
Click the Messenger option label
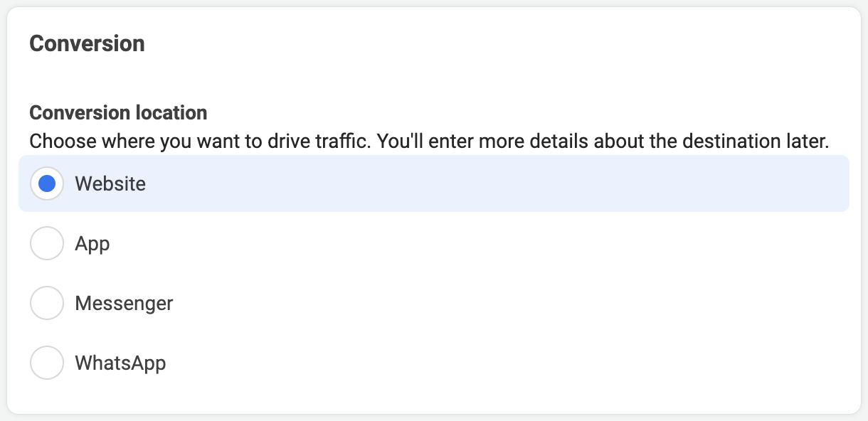pos(124,304)
